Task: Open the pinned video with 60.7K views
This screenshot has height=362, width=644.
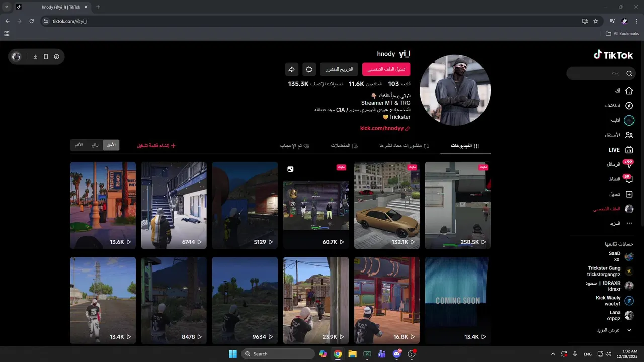Action: (x=316, y=205)
